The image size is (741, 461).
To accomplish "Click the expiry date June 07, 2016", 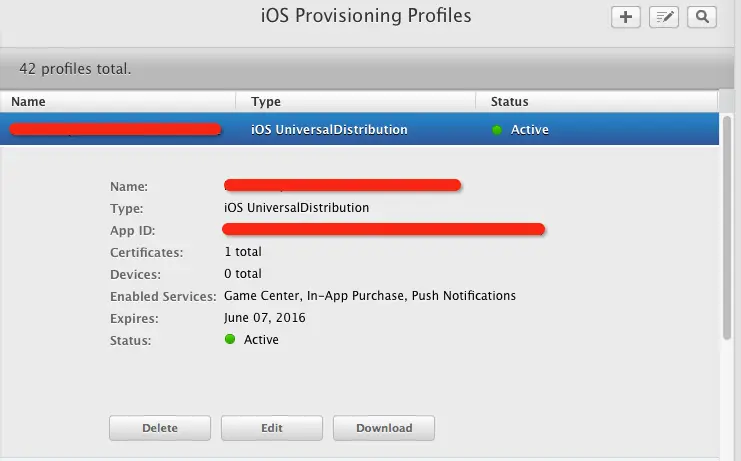I will tap(265, 317).
